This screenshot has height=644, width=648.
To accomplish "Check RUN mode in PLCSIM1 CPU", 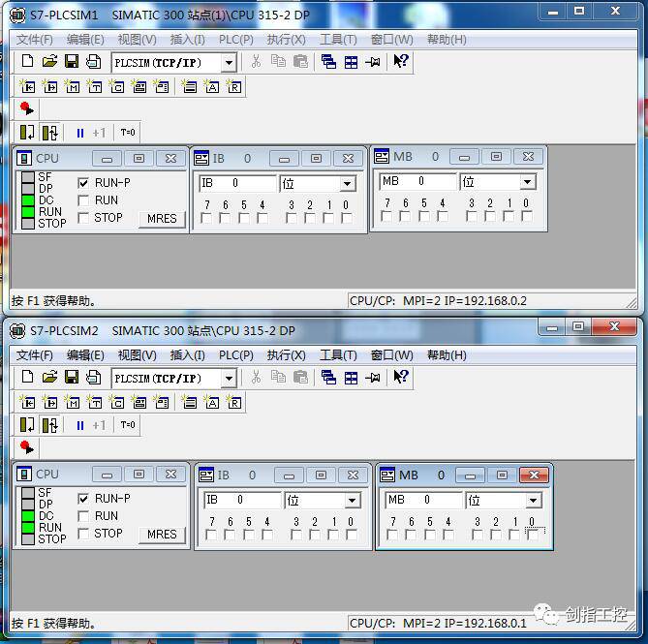I will point(83,200).
